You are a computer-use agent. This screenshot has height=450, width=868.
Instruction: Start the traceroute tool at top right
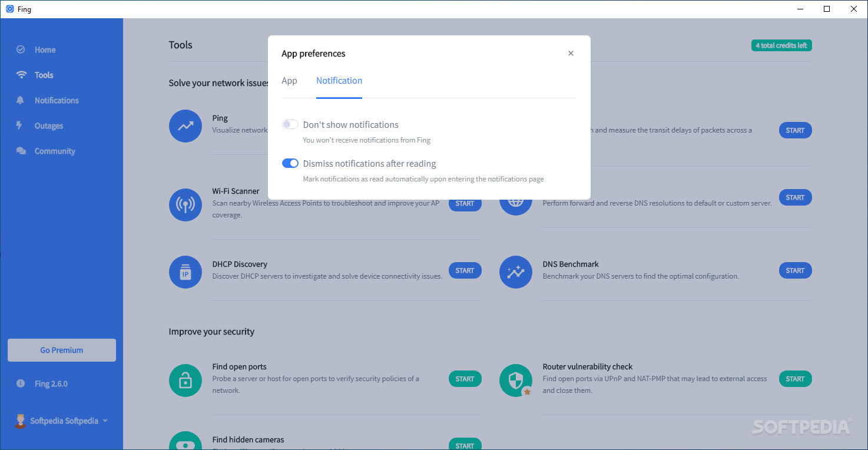pyautogui.click(x=795, y=130)
